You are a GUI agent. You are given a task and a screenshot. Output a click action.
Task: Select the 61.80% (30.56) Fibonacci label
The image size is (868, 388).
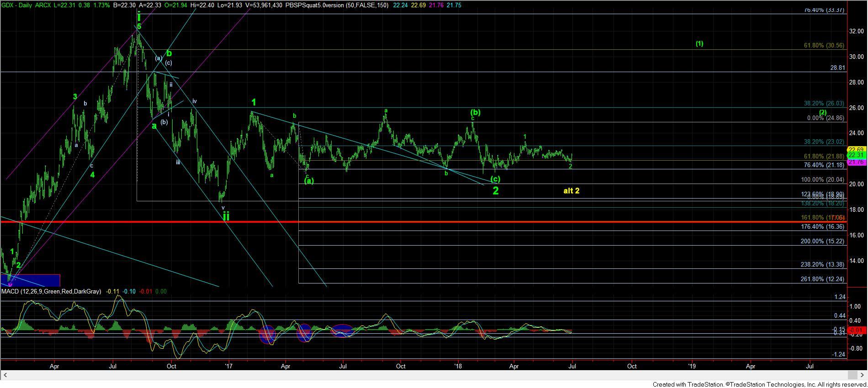point(824,46)
